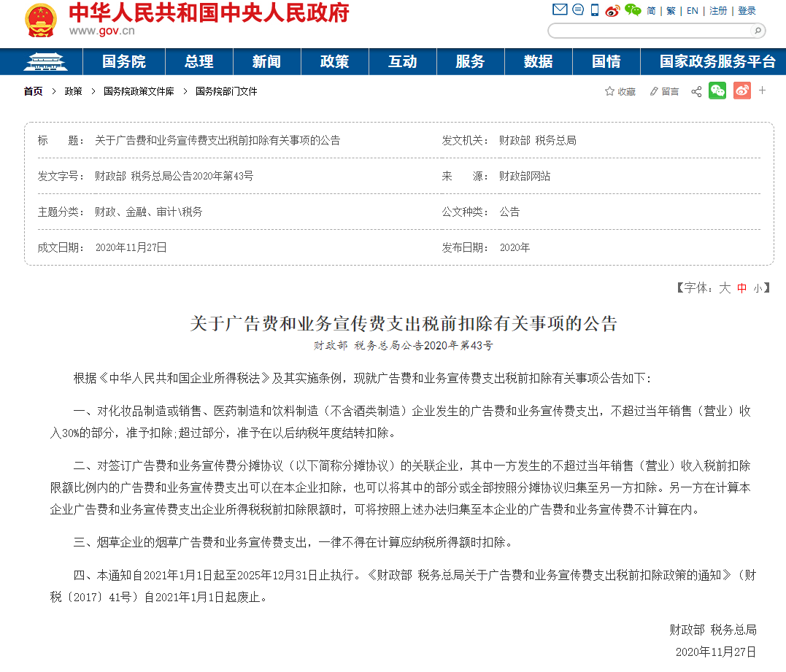
Task: Set font size to 中
Action: (742, 288)
